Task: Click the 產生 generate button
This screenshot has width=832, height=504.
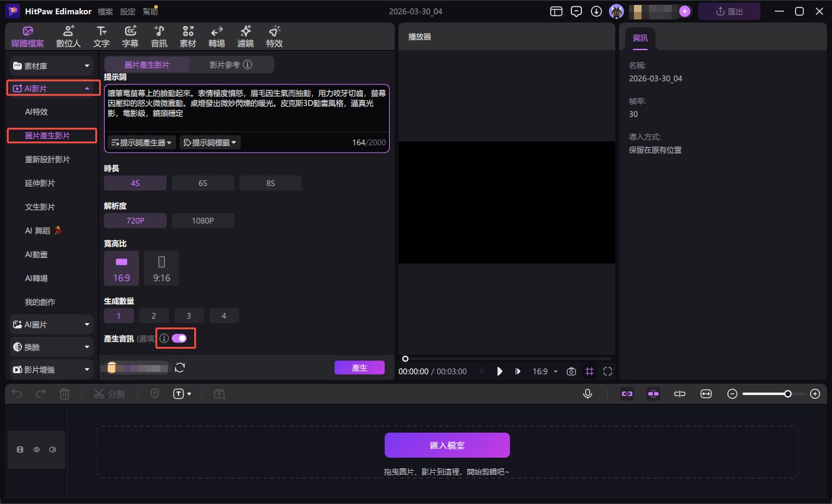Action: [360, 368]
